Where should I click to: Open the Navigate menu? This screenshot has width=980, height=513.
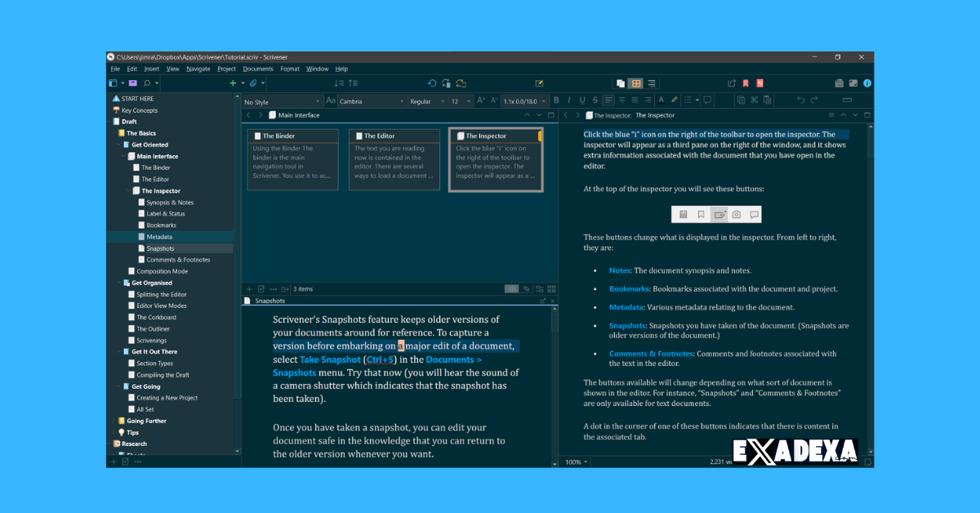tap(197, 69)
